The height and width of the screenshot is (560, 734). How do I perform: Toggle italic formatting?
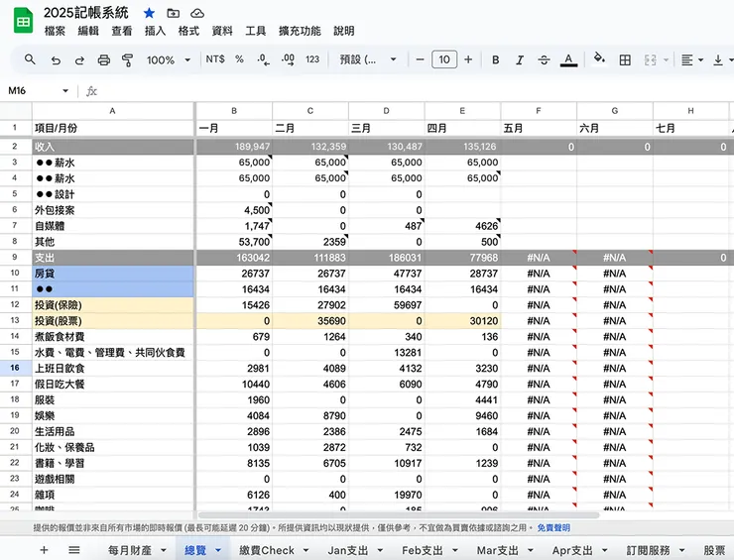(520, 59)
